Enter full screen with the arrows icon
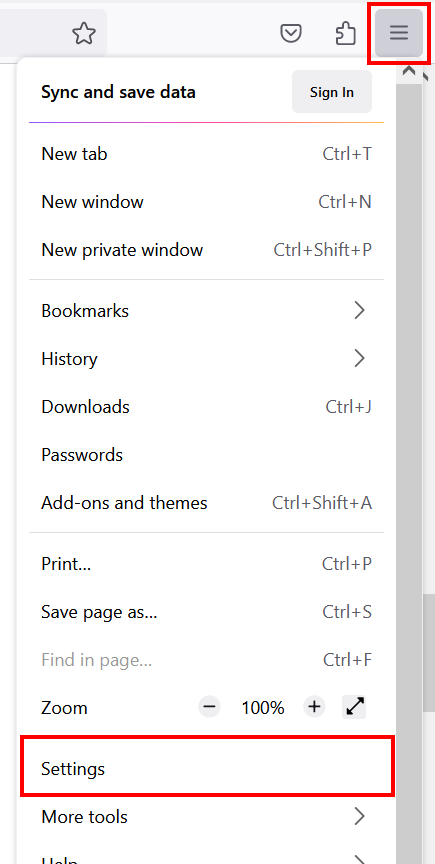Viewport: 435px width, 864px height. click(x=356, y=707)
